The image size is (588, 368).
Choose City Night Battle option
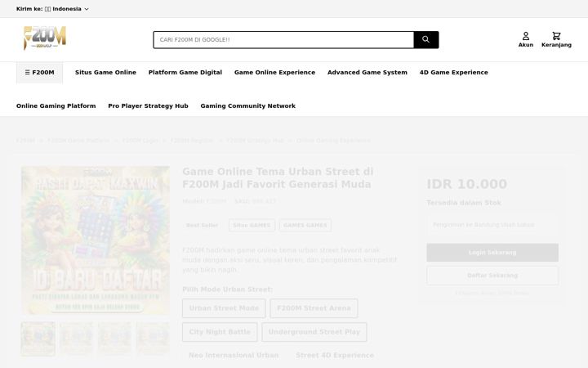click(x=220, y=332)
